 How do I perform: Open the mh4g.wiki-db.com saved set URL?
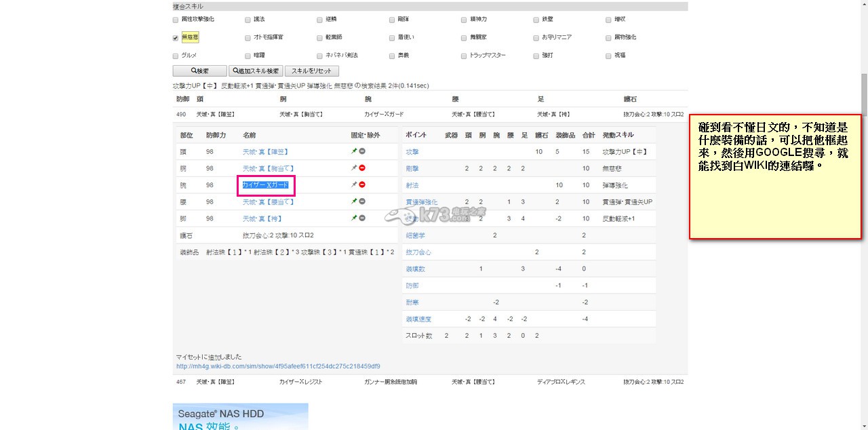click(278, 366)
